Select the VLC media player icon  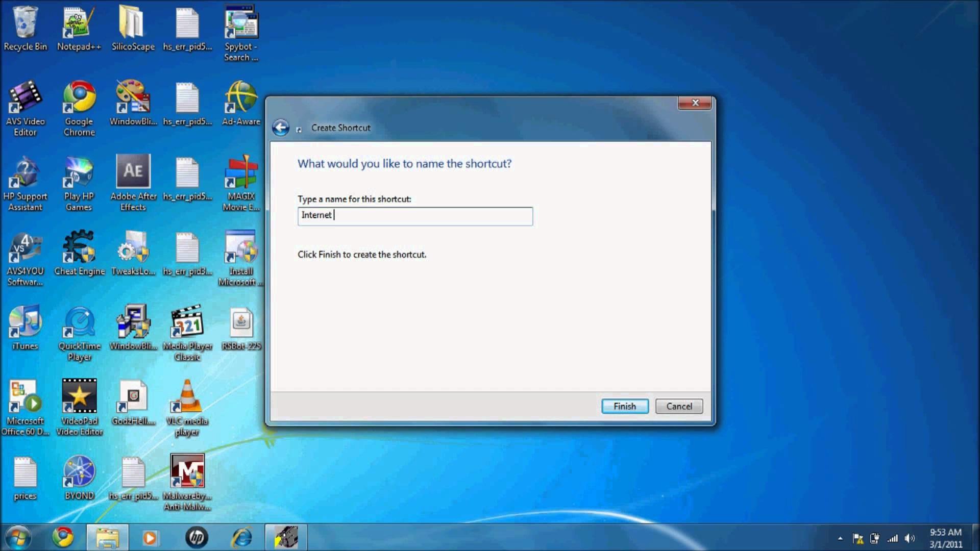click(x=187, y=396)
